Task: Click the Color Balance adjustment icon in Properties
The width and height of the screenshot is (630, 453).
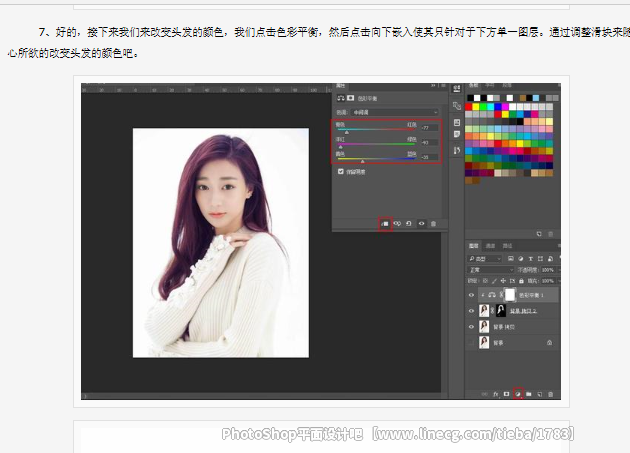Action: (341, 98)
